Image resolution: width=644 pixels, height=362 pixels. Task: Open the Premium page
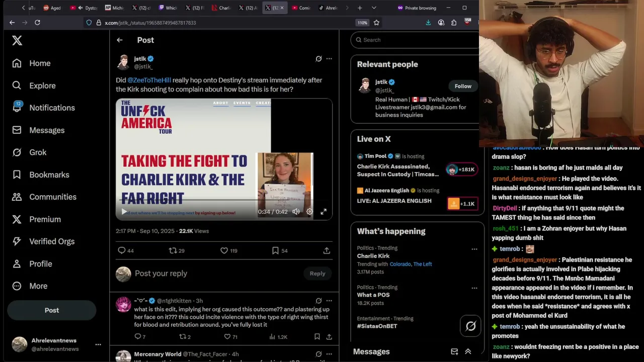point(36,219)
